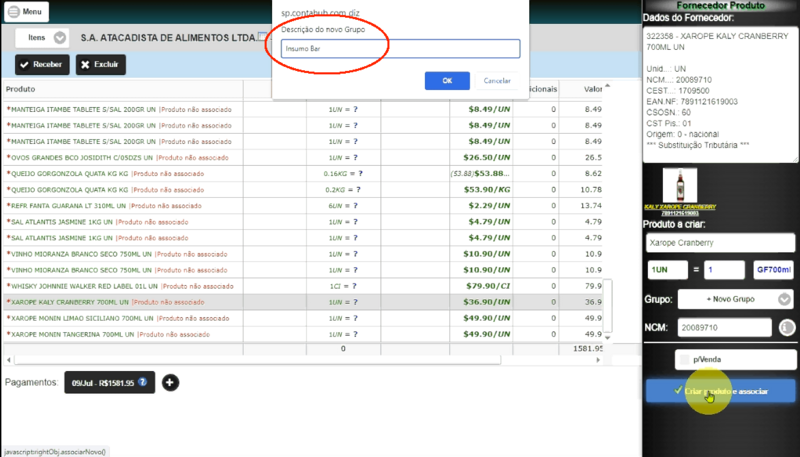The image size is (800, 457).
Task: Click the GF700ml unit selector
Action: click(773, 270)
